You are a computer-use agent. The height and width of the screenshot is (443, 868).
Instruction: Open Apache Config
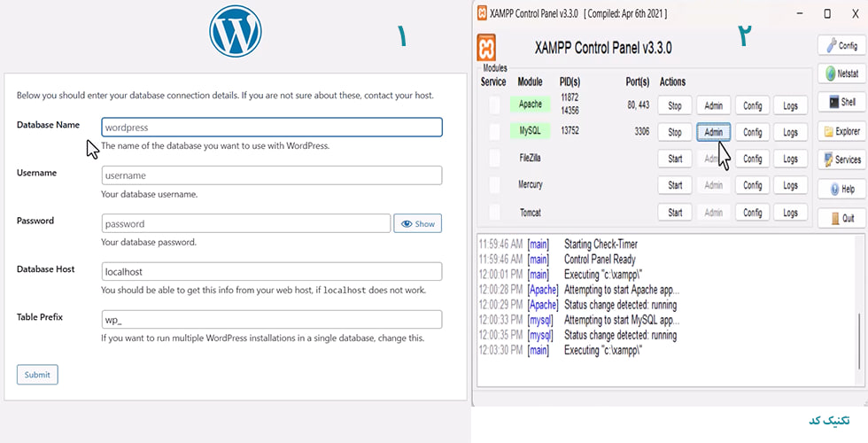(752, 105)
